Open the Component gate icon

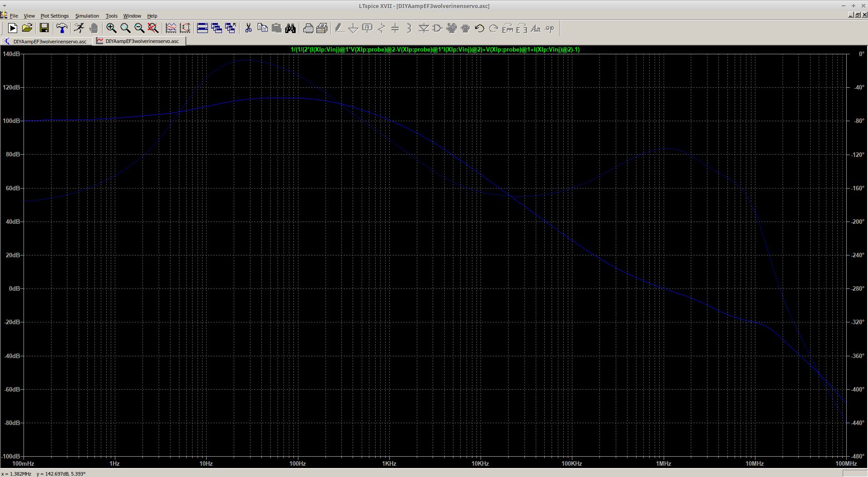(438, 28)
